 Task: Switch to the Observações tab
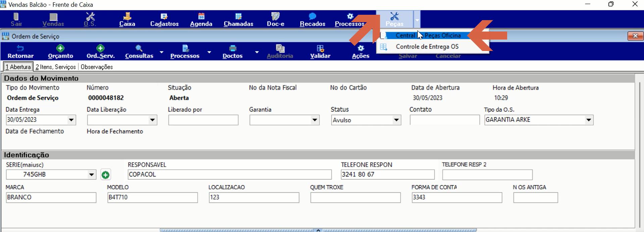(x=97, y=67)
